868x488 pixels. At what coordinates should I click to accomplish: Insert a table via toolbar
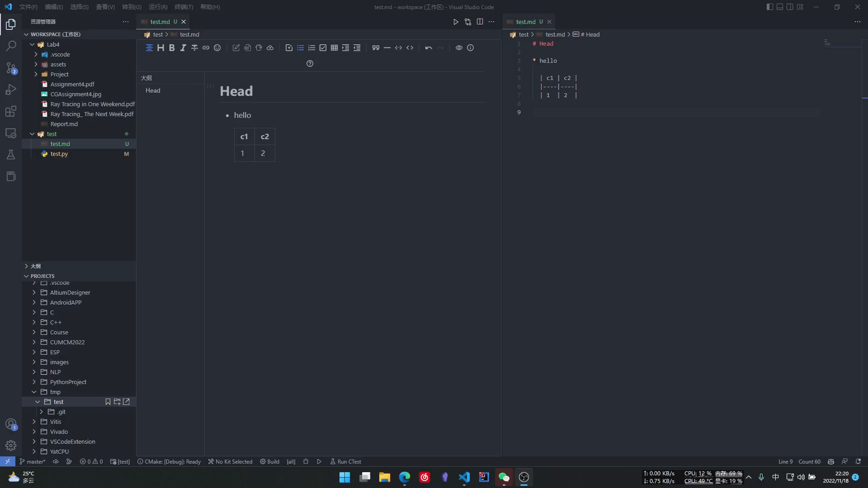(x=334, y=48)
